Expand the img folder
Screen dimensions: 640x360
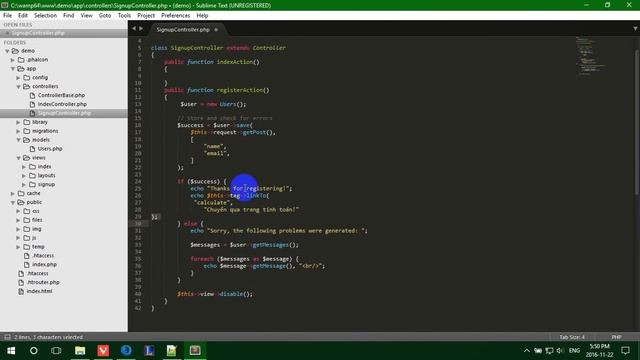click(18, 229)
